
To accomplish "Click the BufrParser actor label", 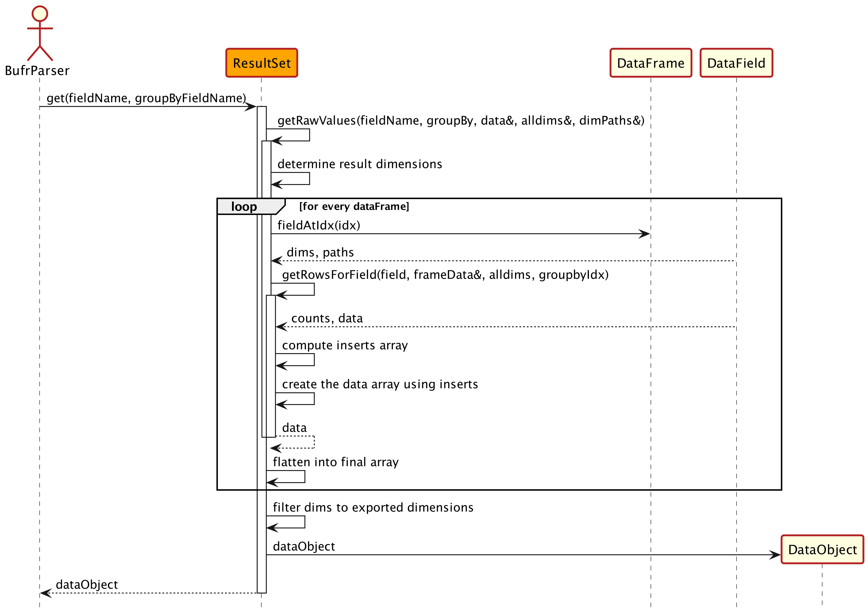I will [x=37, y=71].
